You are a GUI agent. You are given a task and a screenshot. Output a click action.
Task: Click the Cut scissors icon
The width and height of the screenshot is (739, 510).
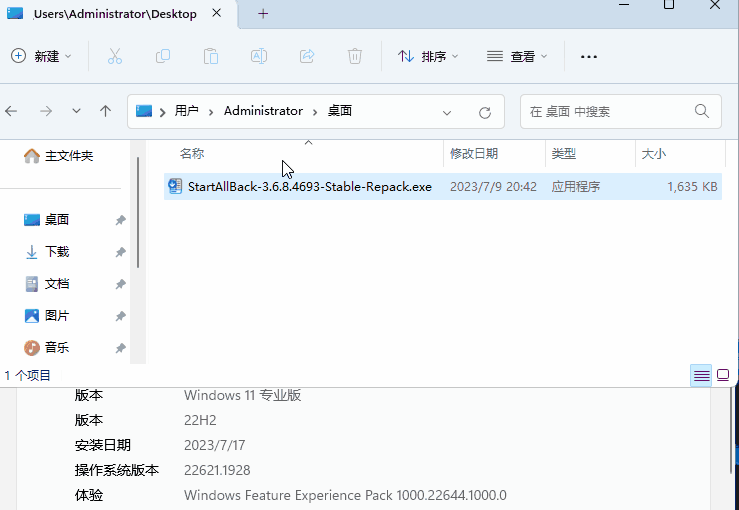pos(114,56)
